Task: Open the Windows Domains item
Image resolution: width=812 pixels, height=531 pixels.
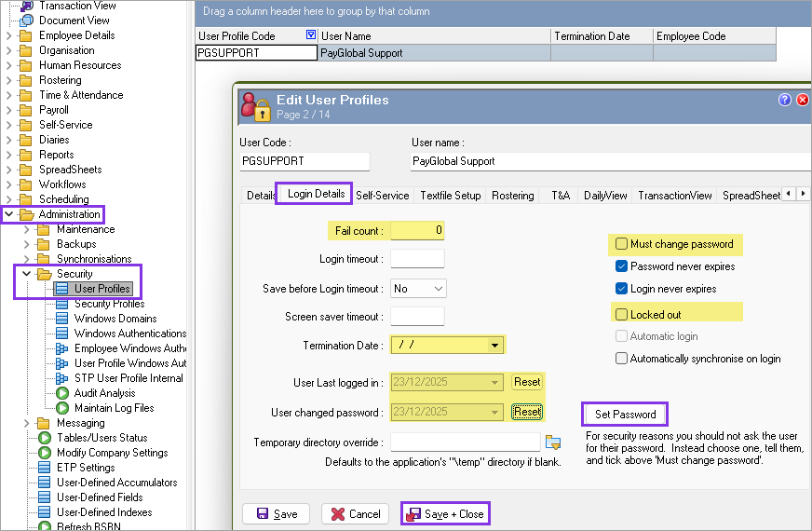Action: 115,319
